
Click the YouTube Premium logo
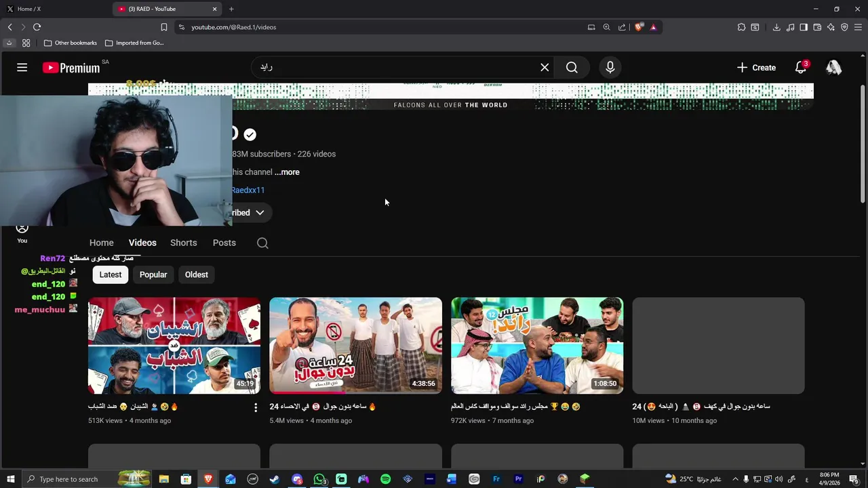(71, 68)
